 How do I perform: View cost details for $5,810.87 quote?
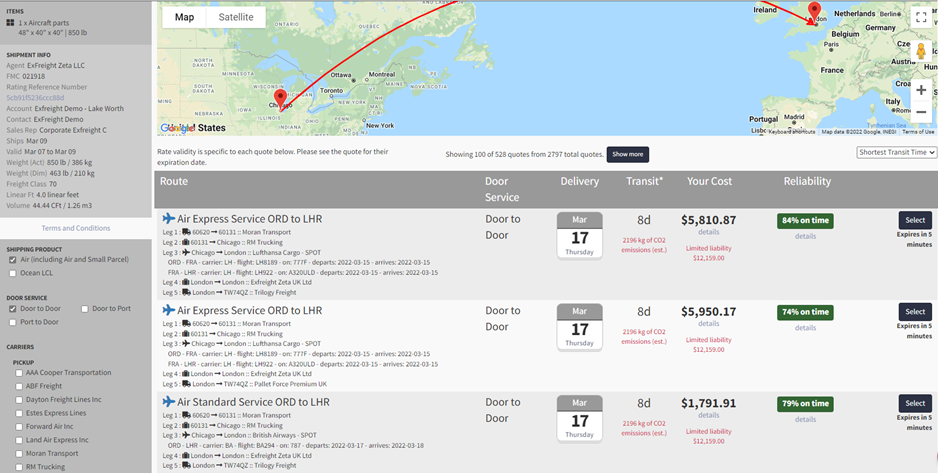pos(708,232)
